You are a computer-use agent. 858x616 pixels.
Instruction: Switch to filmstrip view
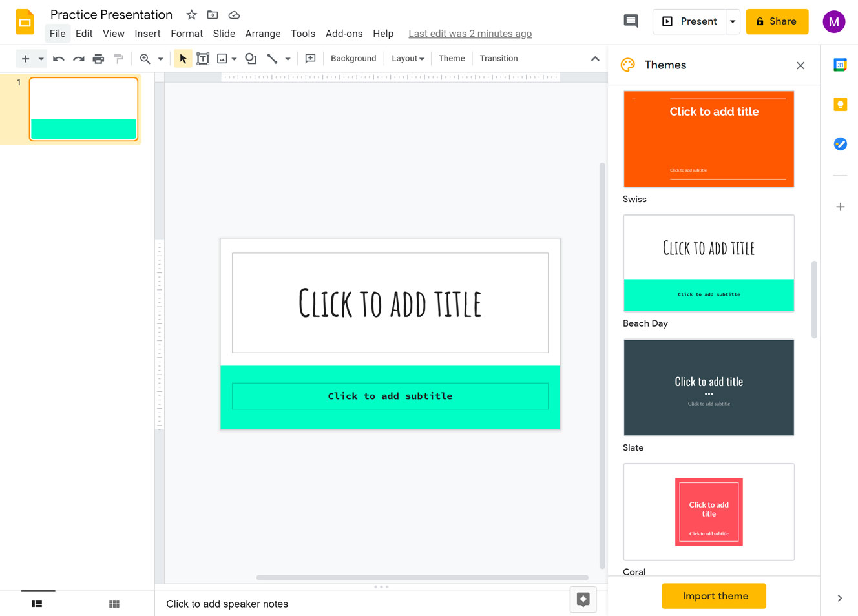pos(37,604)
